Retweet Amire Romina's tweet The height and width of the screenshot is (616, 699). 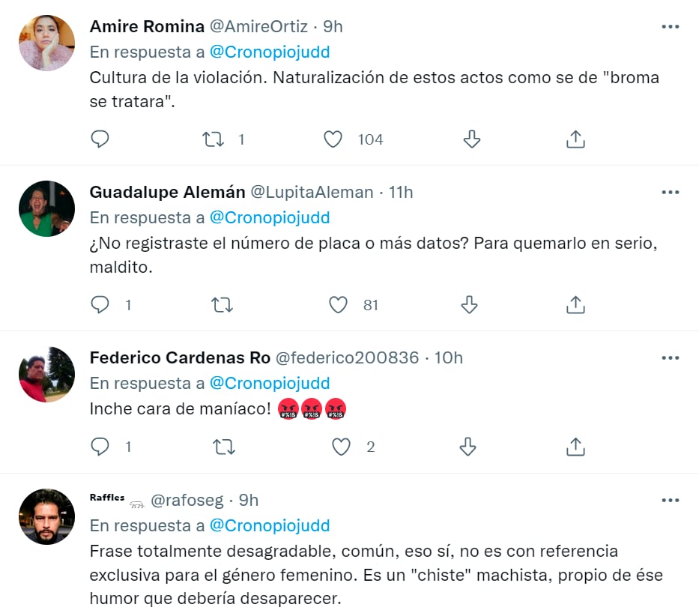216,139
